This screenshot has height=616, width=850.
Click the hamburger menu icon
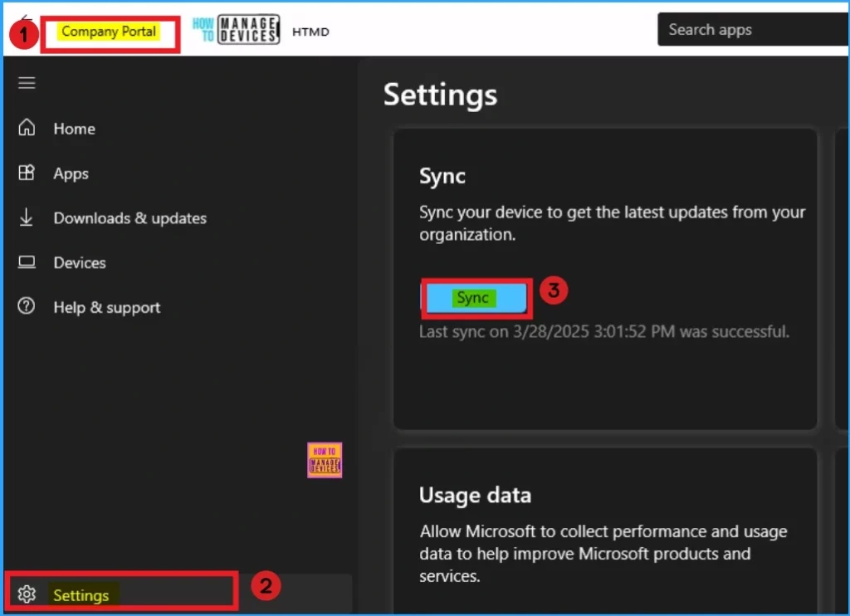27,83
